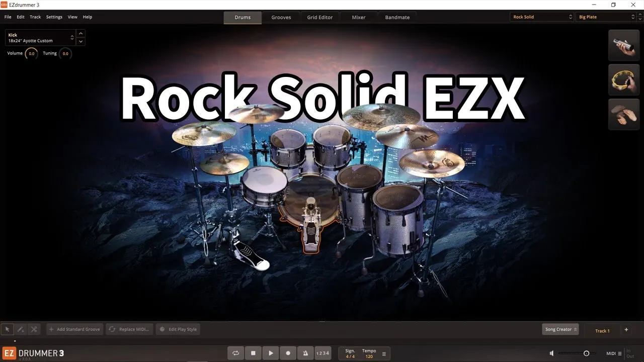Adjust the Volume knob
The width and height of the screenshot is (644, 362).
[31, 53]
